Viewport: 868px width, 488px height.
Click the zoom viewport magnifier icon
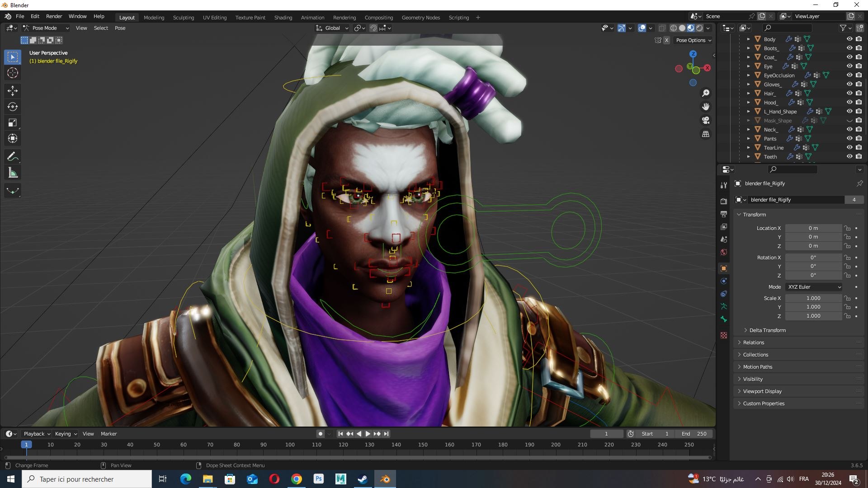[x=705, y=93]
